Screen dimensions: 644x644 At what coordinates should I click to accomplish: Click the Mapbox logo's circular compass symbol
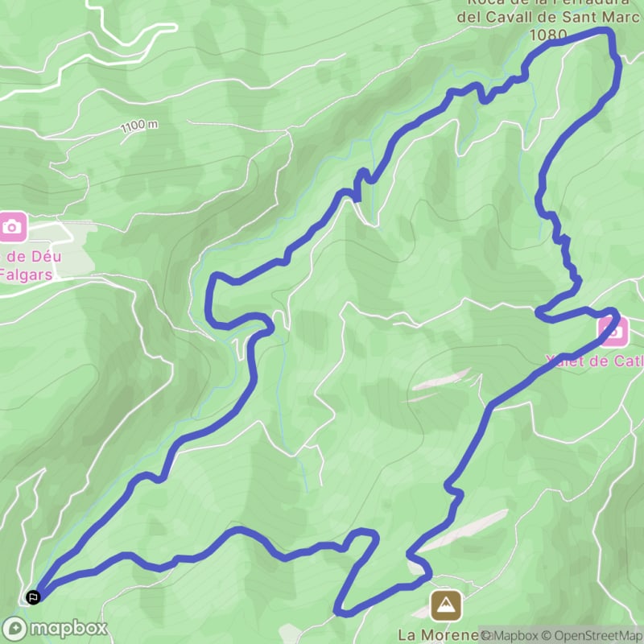click(14, 629)
